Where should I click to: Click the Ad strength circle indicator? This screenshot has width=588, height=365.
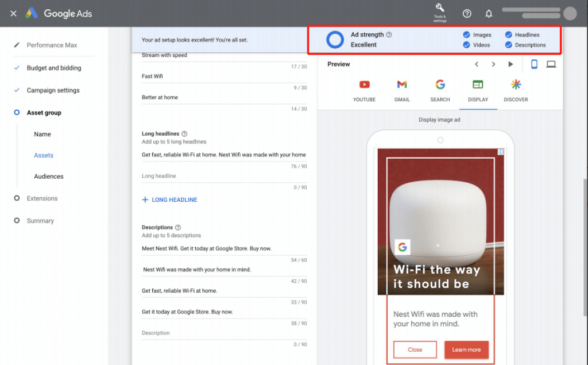point(335,40)
